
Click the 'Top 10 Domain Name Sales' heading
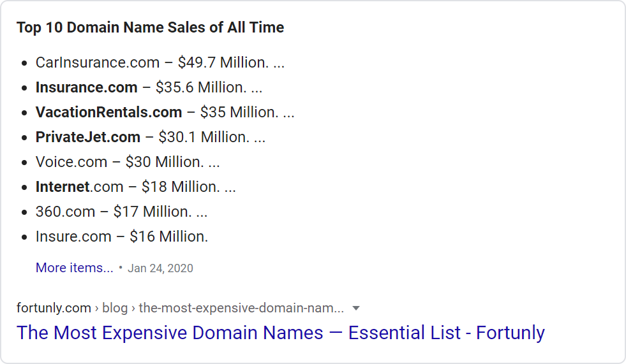pyautogui.click(x=150, y=27)
